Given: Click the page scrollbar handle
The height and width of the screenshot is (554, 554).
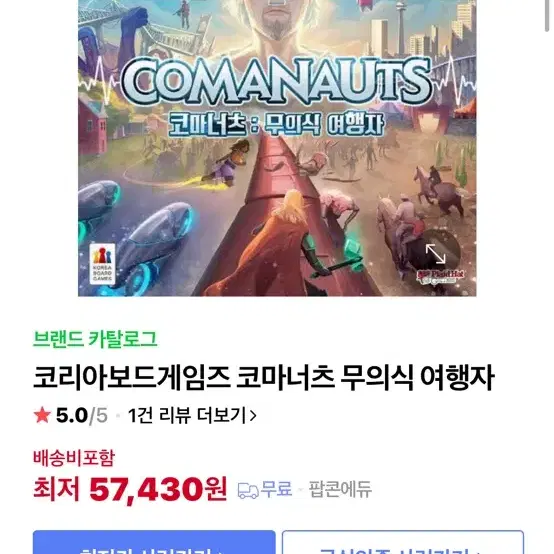Looking at the screenshot, I should pyautogui.click(x=549, y=16).
